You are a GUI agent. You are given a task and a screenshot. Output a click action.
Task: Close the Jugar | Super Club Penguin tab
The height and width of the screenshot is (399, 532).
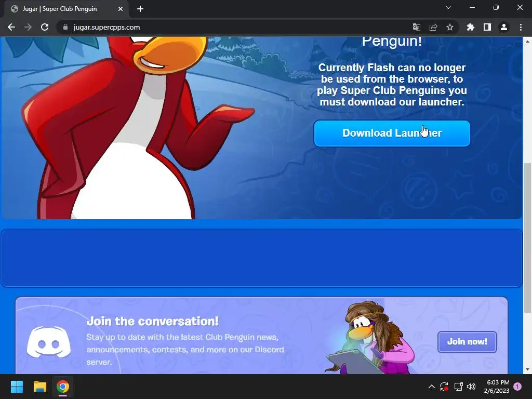[x=120, y=9]
